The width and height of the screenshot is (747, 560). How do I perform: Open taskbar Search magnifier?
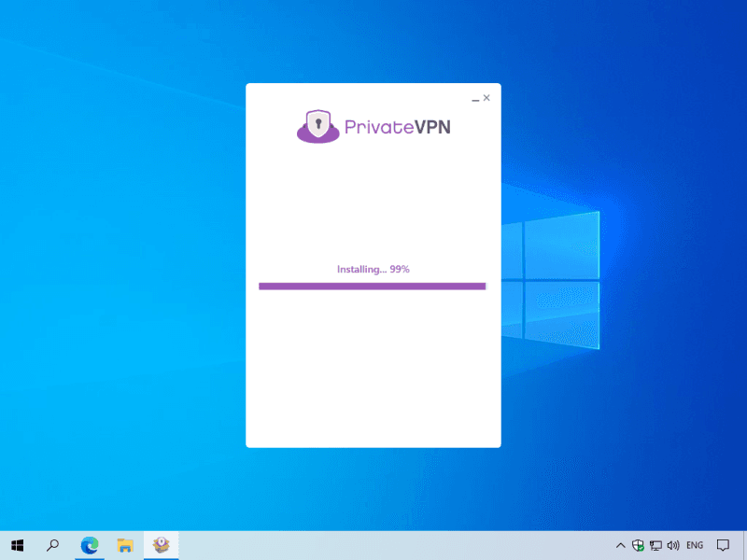pos(53,545)
